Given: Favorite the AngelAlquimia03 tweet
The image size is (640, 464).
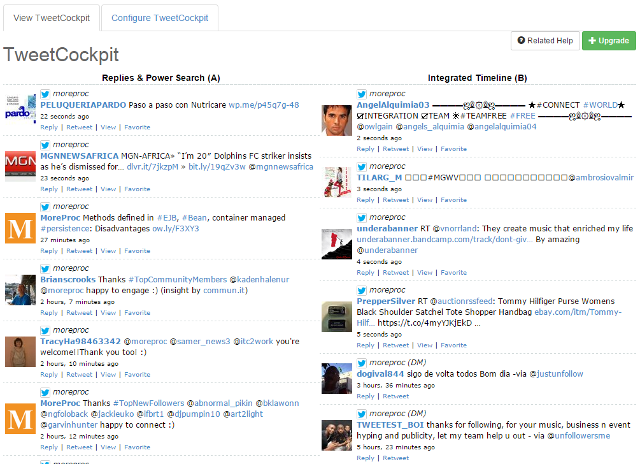Looking at the screenshot, I should [x=453, y=148].
